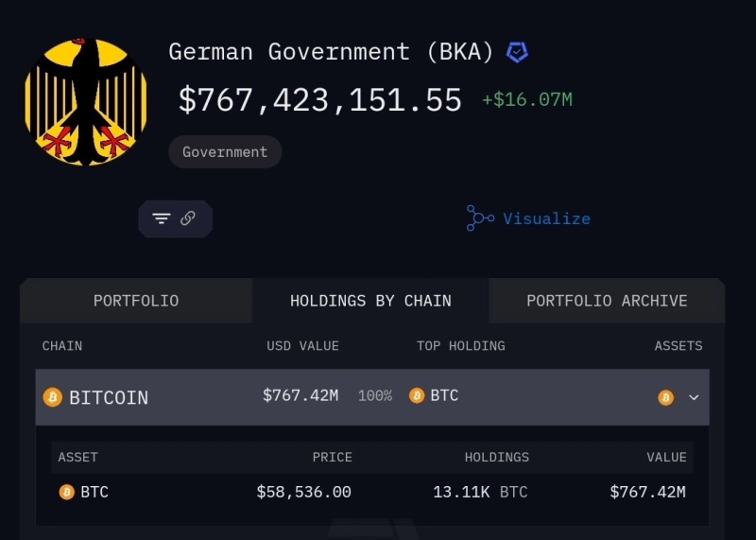Click the BTC icon in the asset table row
The image size is (756, 540).
(66, 492)
